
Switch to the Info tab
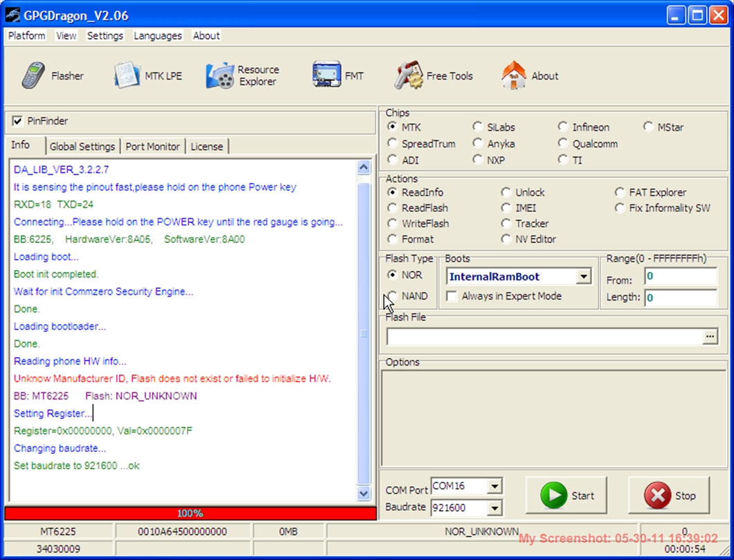[21, 145]
